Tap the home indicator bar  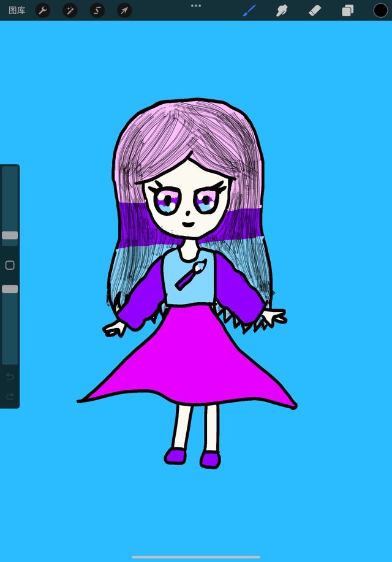[196, 557]
